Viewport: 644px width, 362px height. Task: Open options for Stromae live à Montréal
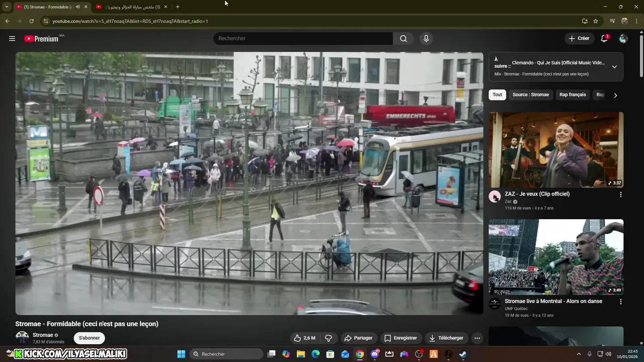[x=620, y=302]
